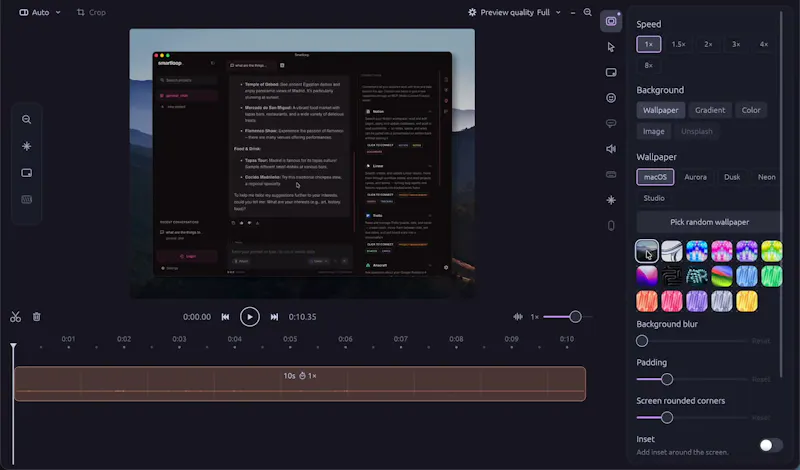Click the camera layout icon in left toolbar
Viewport: 800px width, 470px height.
pyautogui.click(x=27, y=173)
